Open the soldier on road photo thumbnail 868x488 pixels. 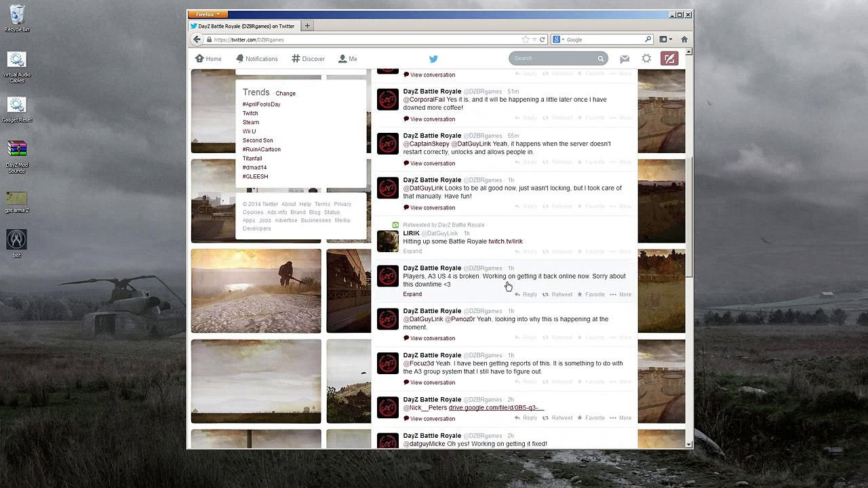coord(256,291)
